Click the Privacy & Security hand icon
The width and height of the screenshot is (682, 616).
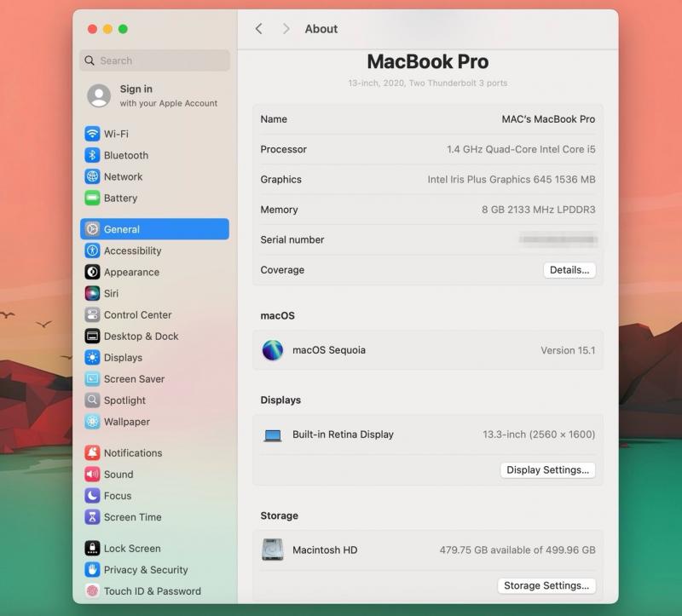92,569
